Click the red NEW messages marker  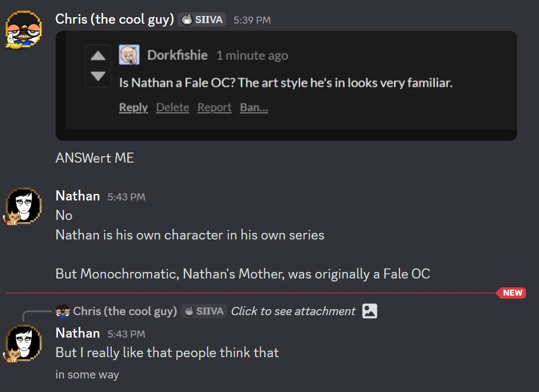(x=512, y=293)
